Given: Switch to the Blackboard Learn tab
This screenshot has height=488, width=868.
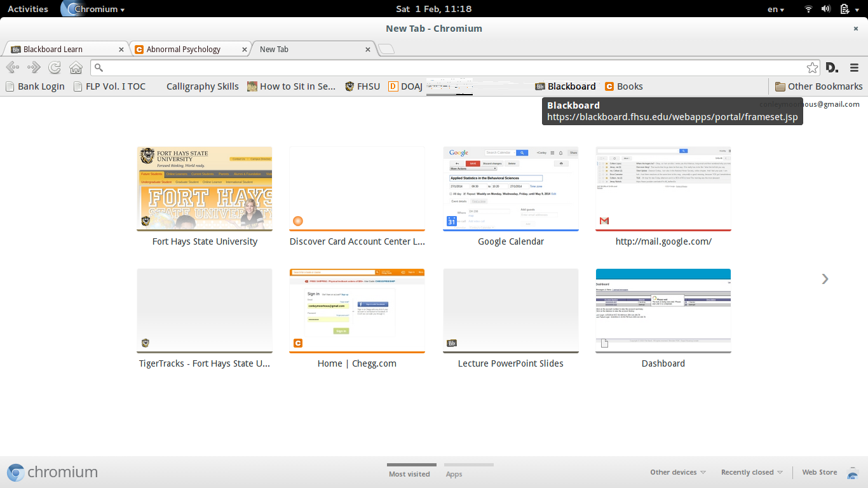Looking at the screenshot, I should [x=64, y=49].
